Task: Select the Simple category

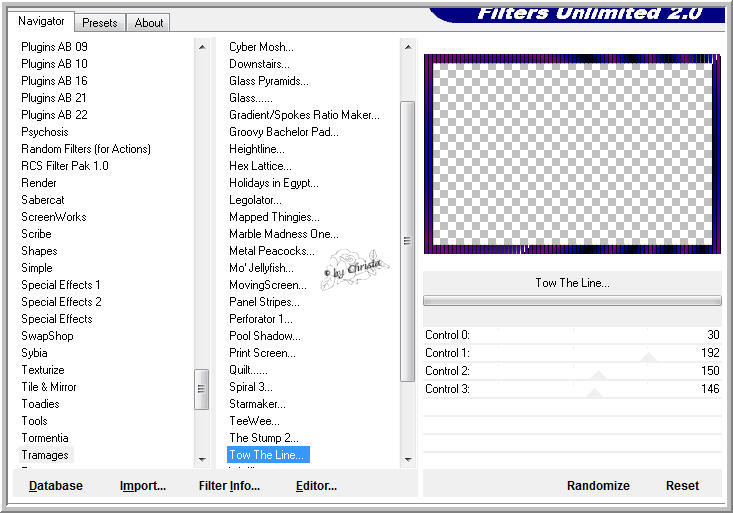Action: click(37, 268)
